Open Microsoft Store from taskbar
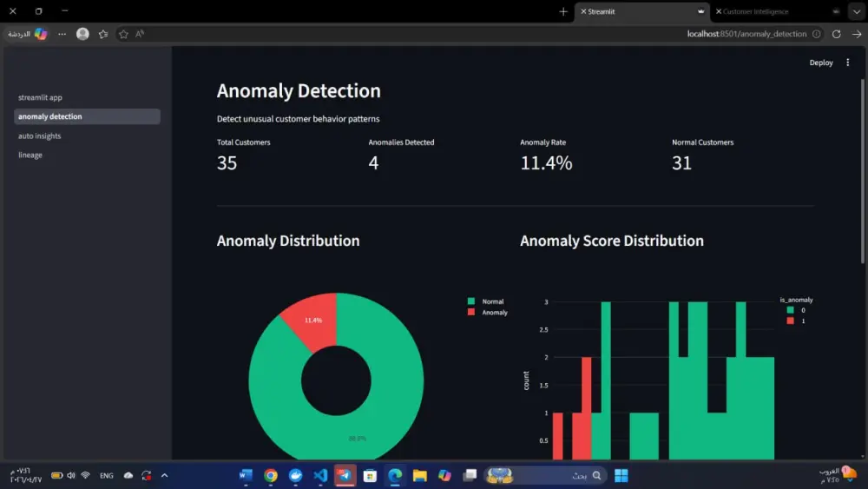 (370, 476)
